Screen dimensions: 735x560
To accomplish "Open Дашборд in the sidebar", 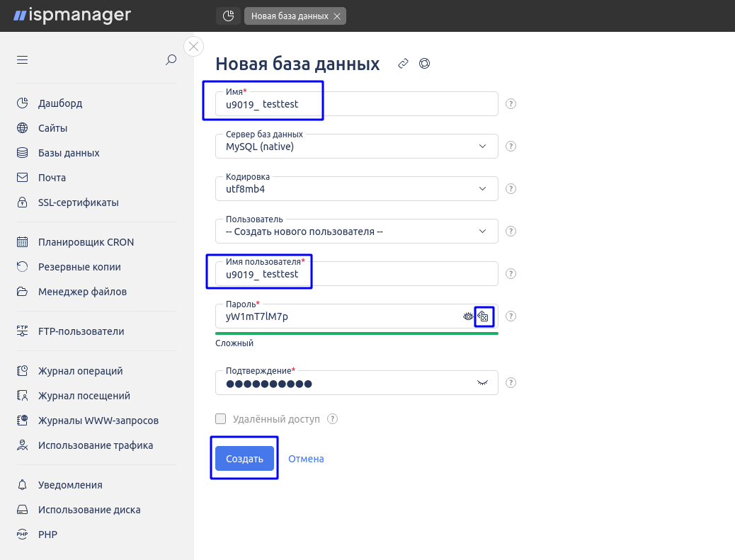I will coord(60,103).
